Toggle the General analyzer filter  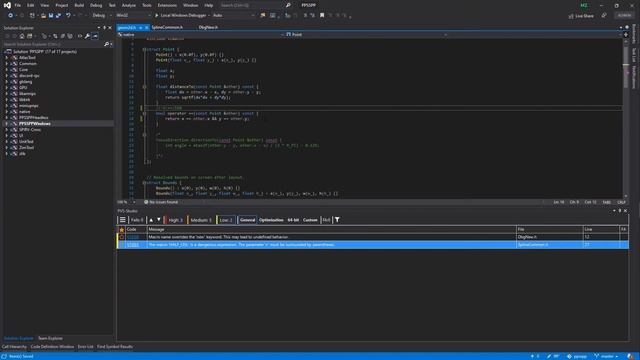pos(247,220)
